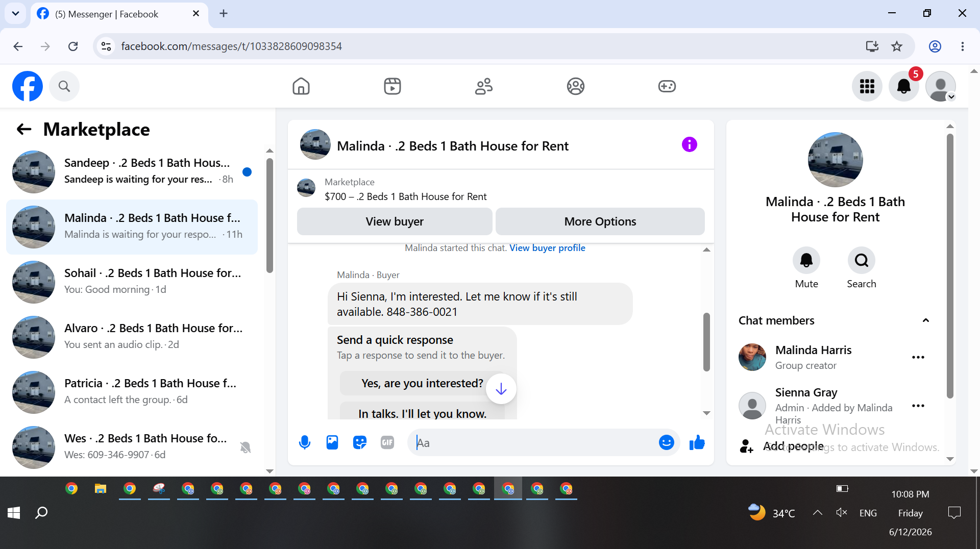Open Windows notification center

tap(954, 513)
